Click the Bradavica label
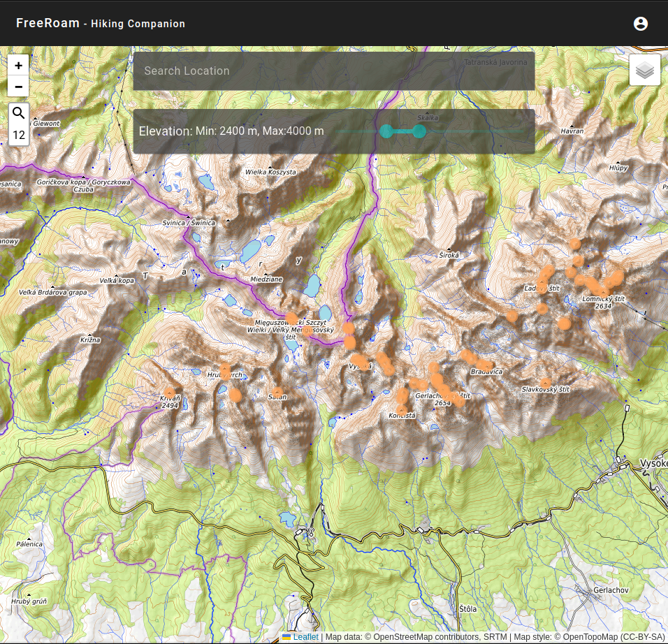 tap(486, 372)
